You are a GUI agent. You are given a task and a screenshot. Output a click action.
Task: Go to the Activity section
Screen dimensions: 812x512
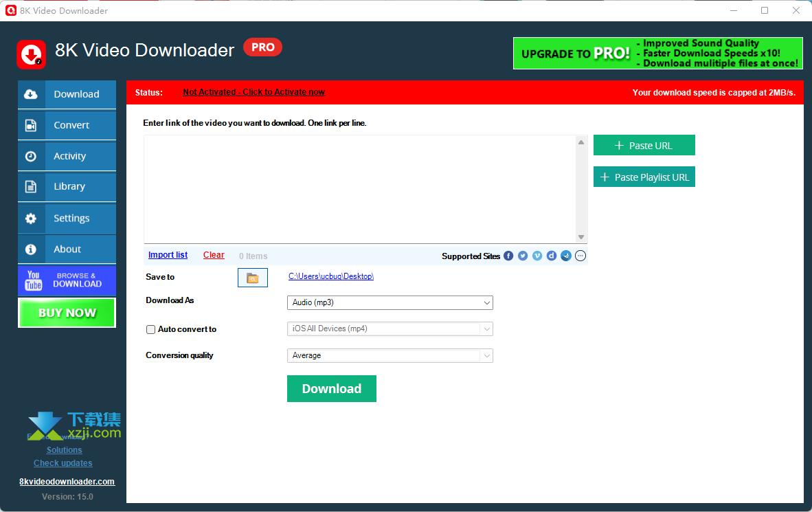(x=67, y=156)
